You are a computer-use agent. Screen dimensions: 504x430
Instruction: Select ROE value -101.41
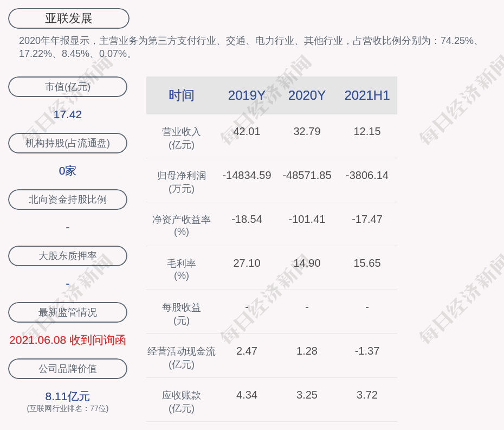[307, 220]
